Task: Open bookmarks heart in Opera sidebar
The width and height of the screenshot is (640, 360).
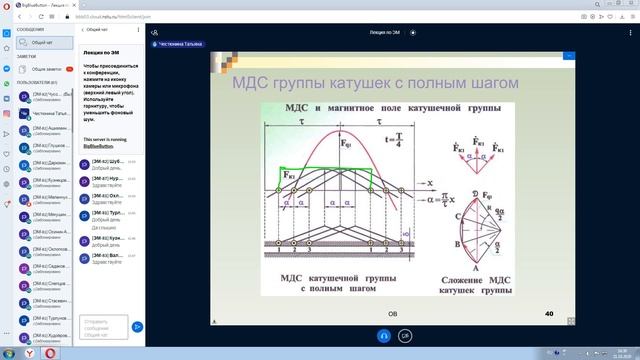Action: coord(7,154)
